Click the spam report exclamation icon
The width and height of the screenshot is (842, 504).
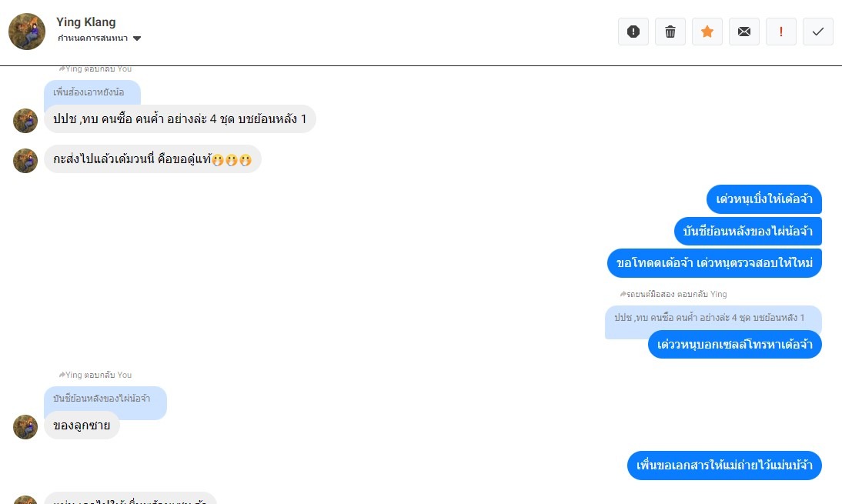(x=633, y=32)
